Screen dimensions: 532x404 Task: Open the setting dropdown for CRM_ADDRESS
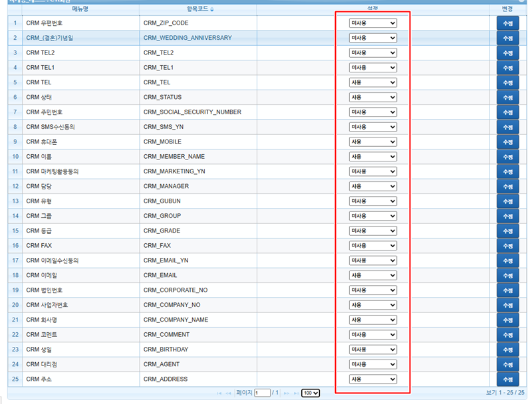point(373,379)
